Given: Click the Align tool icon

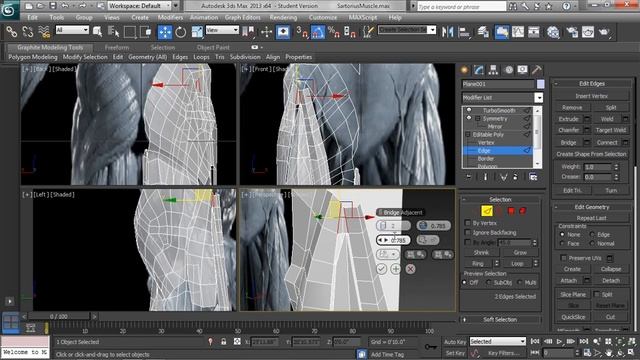Looking at the screenshot, I should (x=464, y=32).
